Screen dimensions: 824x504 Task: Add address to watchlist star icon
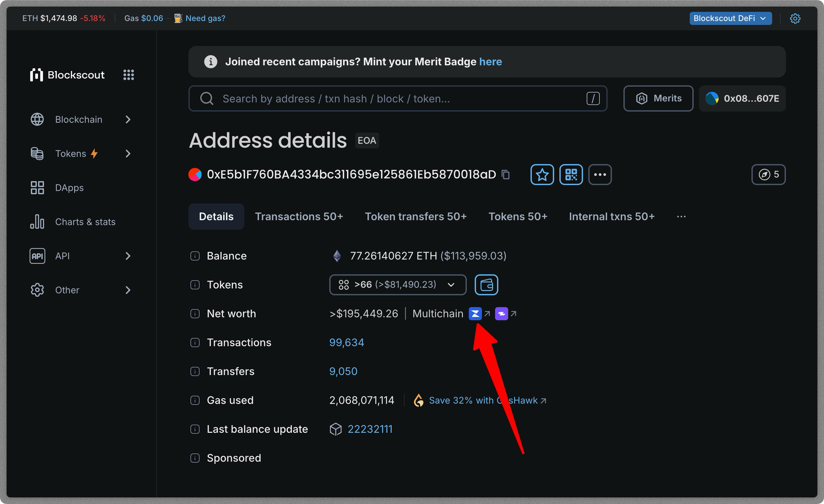(542, 175)
